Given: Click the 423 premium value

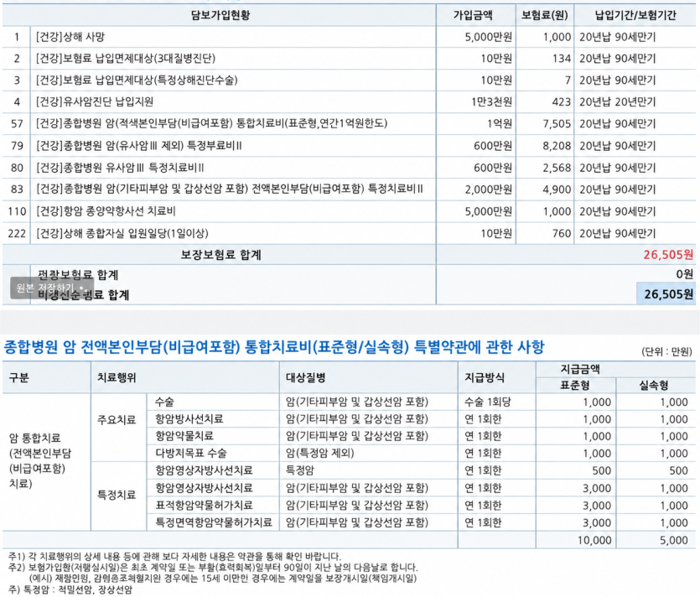Looking at the screenshot, I should pyautogui.click(x=562, y=101).
